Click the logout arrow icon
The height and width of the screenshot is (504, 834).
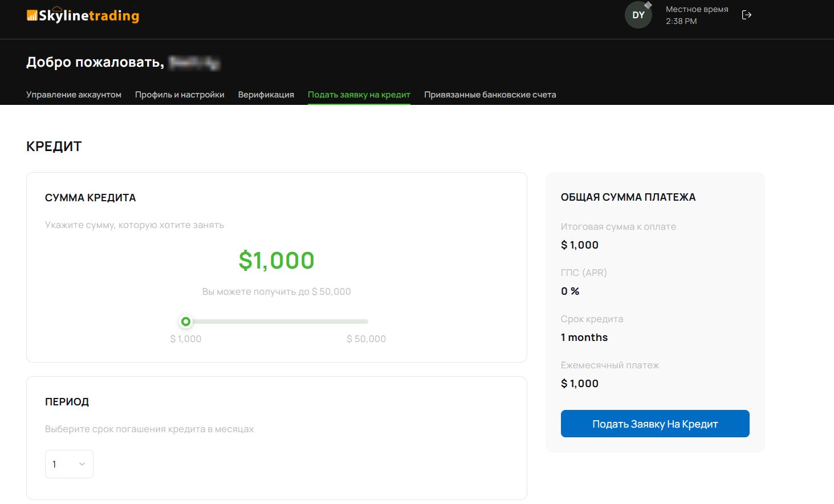pos(746,15)
